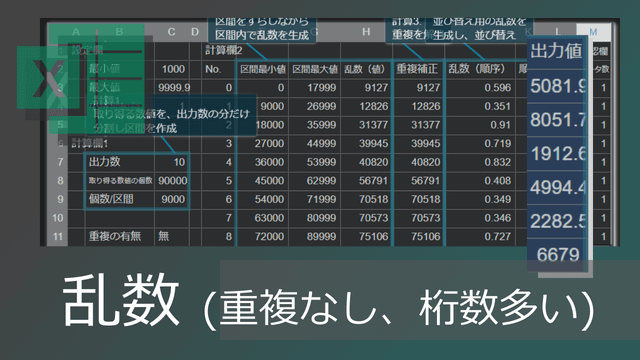This screenshot has height=360, width=640.
Task: Click 0.596 in the 乱数(順序) column
Action: (x=480, y=88)
